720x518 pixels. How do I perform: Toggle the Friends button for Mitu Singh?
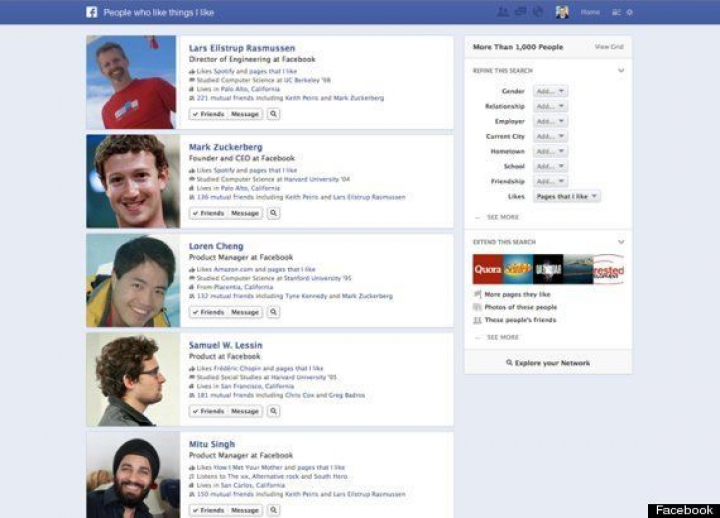208,509
